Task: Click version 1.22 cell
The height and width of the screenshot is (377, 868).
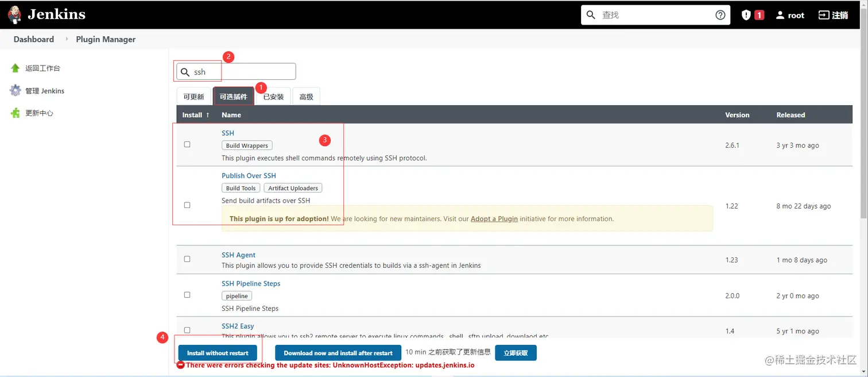Action: click(x=731, y=206)
